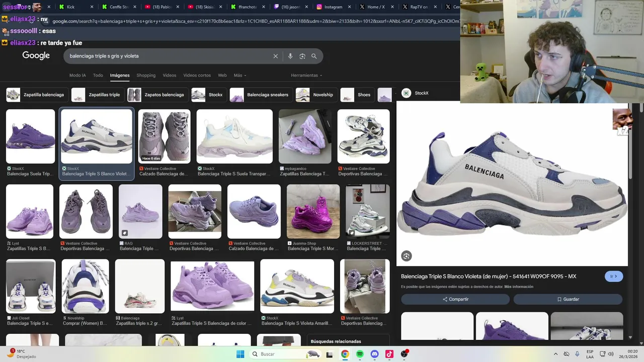
Task: Click the Ir visit button
Action: (614, 277)
